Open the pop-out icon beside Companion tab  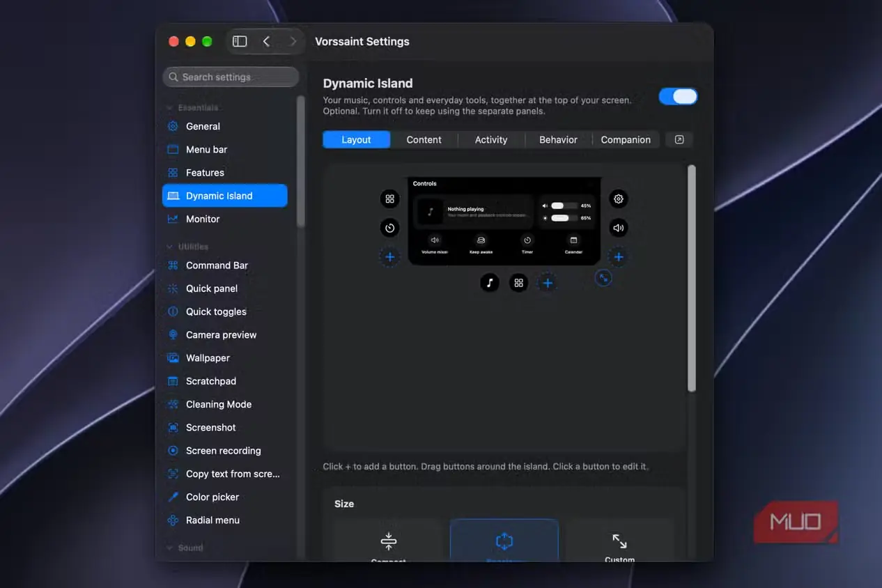point(679,139)
